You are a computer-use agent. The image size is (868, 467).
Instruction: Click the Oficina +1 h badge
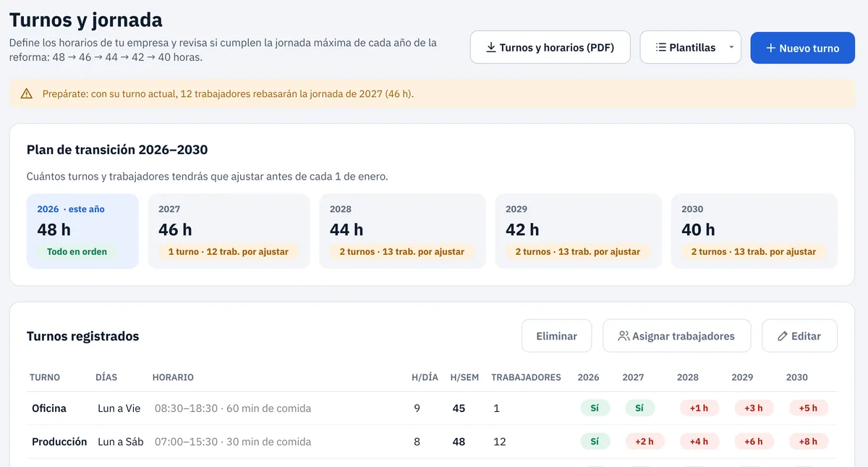pyautogui.click(x=699, y=408)
